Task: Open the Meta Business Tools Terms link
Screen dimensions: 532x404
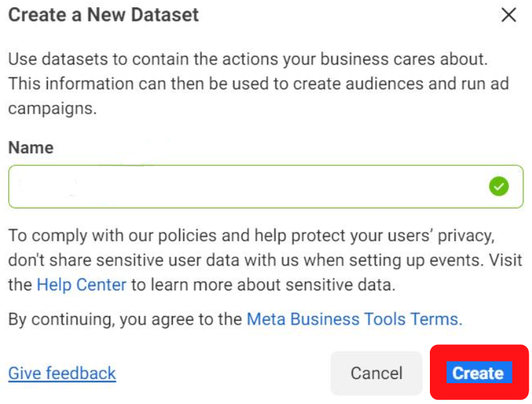Action: pyautogui.click(x=354, y=319)
